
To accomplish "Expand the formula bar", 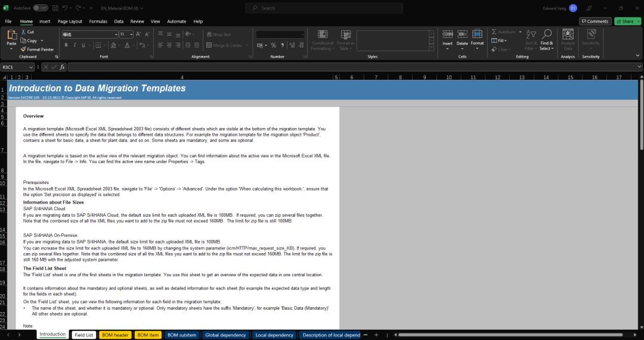I will [x=639, y=67].
